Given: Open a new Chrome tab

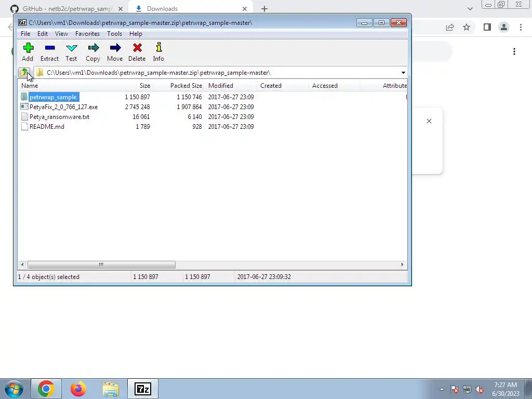Looking at the screenshot, I should 264,9.
